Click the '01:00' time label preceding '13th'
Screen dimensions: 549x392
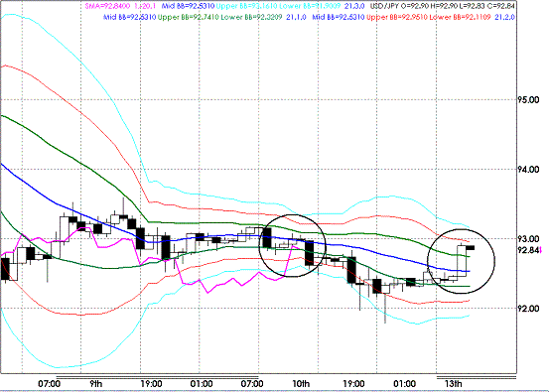405,384
